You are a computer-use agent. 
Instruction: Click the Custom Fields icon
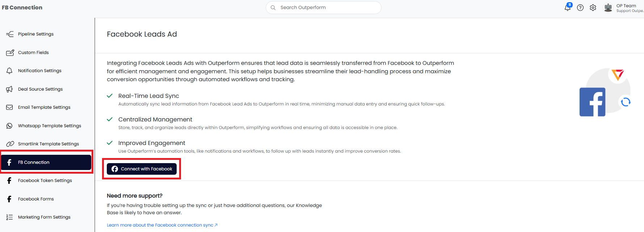10,53
